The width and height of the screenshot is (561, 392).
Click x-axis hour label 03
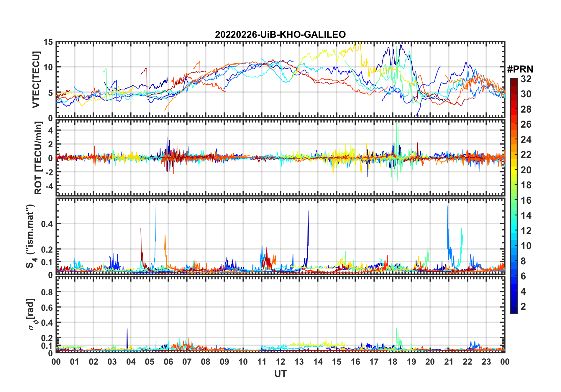112,362
